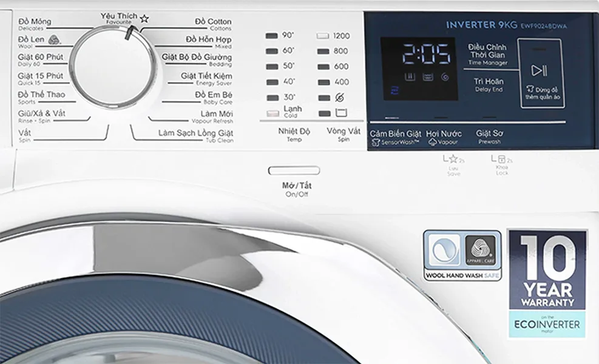Click the steam cloud icon beside Vapour
Viewport: 599px width, 364px height.
pos(433,143)
